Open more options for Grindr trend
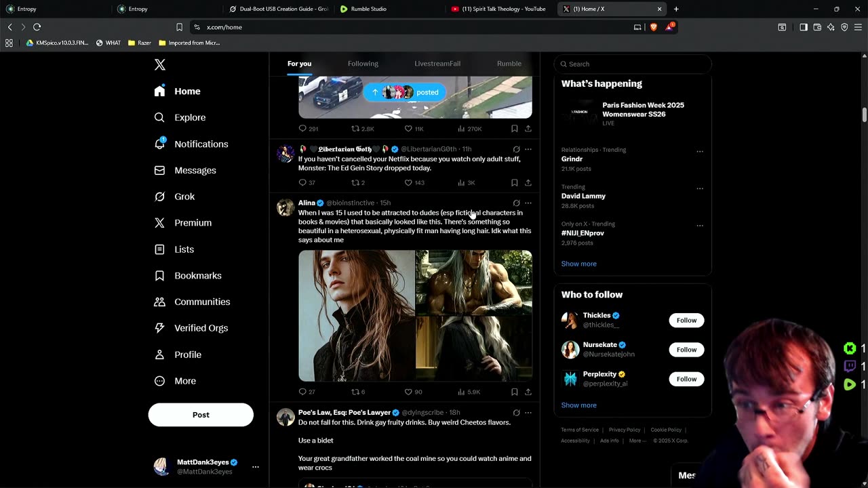Image resolution: width=868 pixels, height=488 pixels. point(700,151)
